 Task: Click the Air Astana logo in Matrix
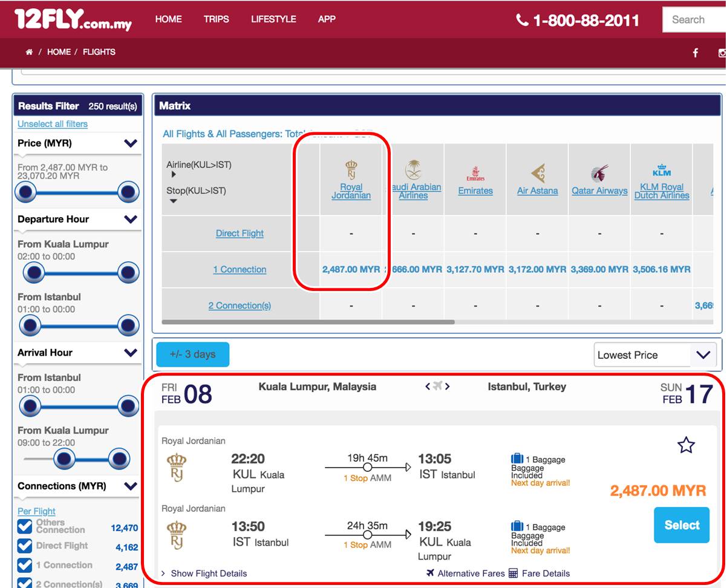tap(538, 173)
